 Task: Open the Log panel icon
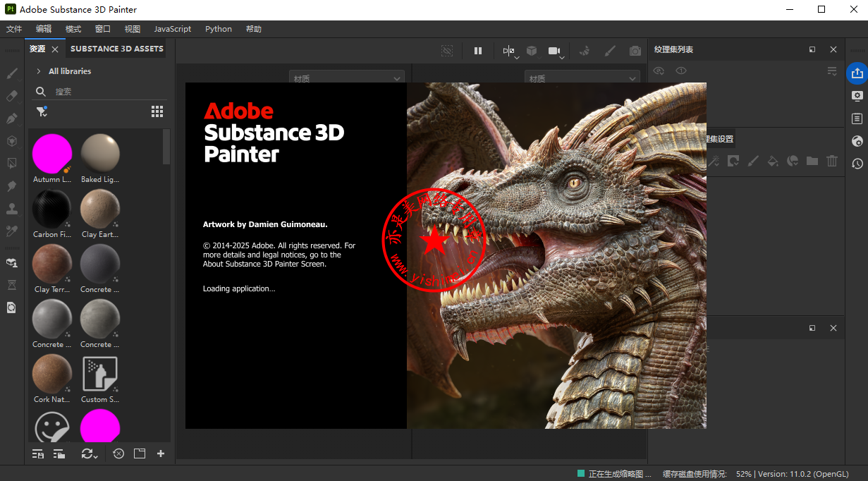coord(857,118)
